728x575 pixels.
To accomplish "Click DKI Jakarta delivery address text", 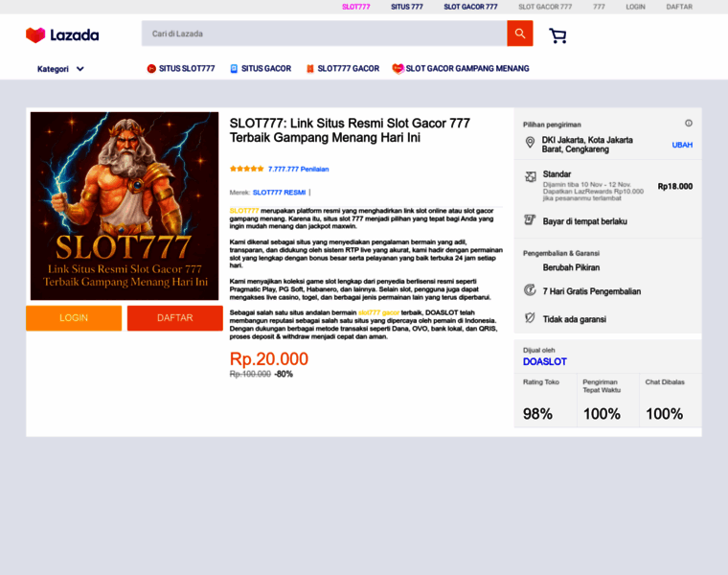I will point(587,145).
